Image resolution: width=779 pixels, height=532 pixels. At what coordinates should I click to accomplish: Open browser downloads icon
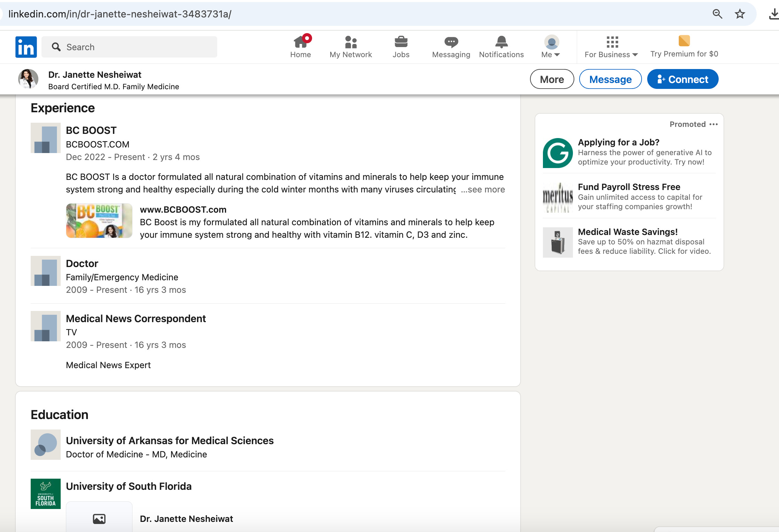[774, 14]
